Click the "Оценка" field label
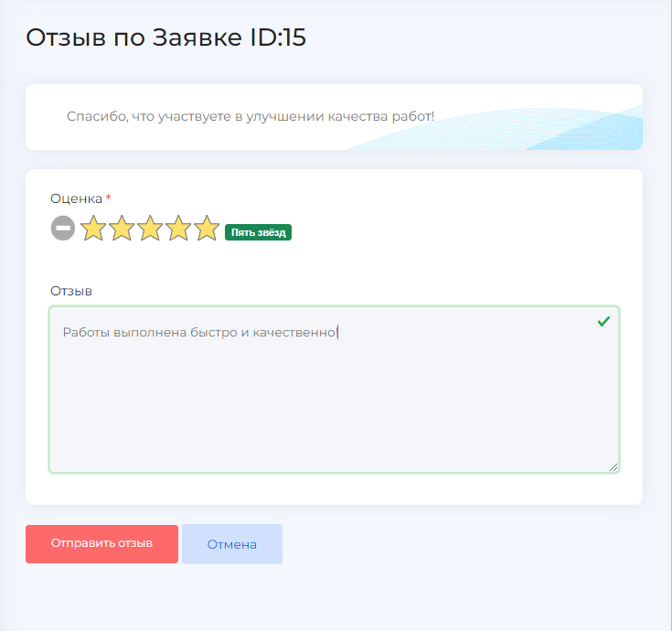 pos(76,198)
